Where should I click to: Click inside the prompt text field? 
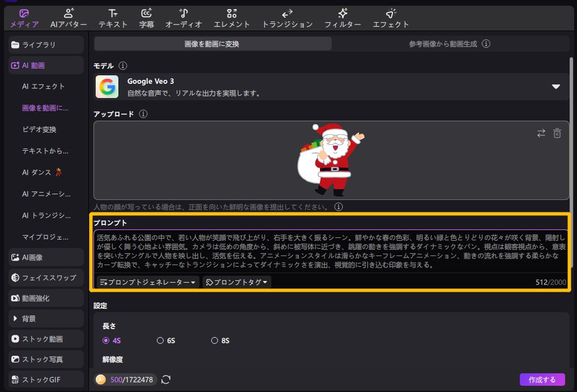coord(331,249)
